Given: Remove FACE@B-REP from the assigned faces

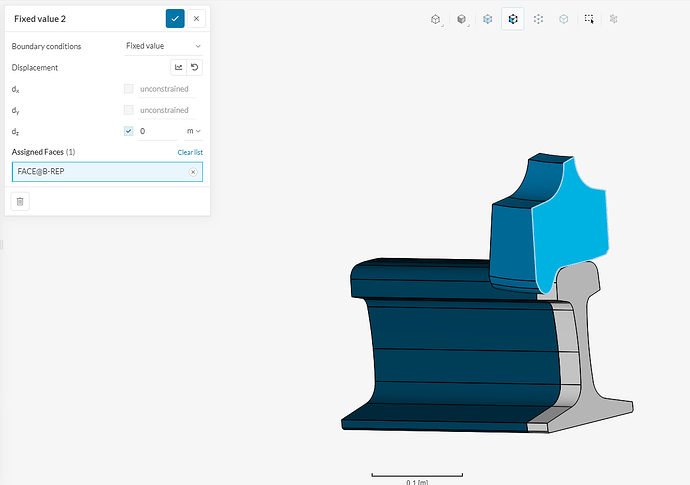Looking at the screenshot, I should pos(193,172).
